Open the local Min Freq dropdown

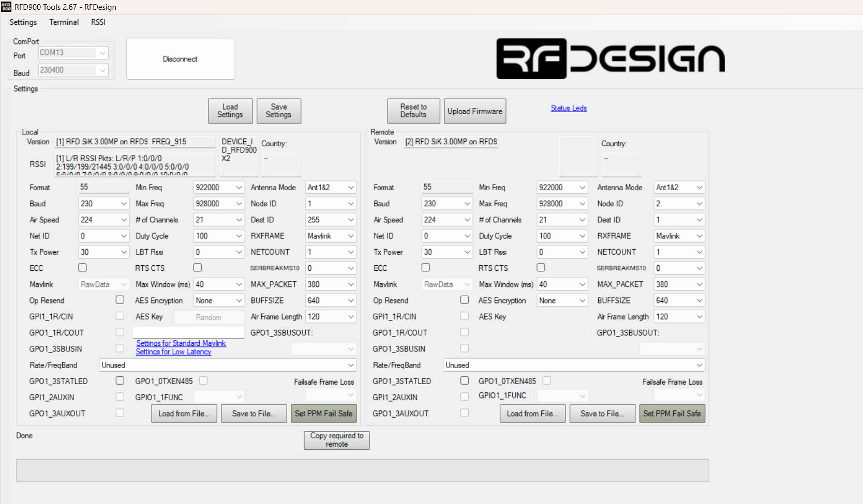tap(219, 188)
